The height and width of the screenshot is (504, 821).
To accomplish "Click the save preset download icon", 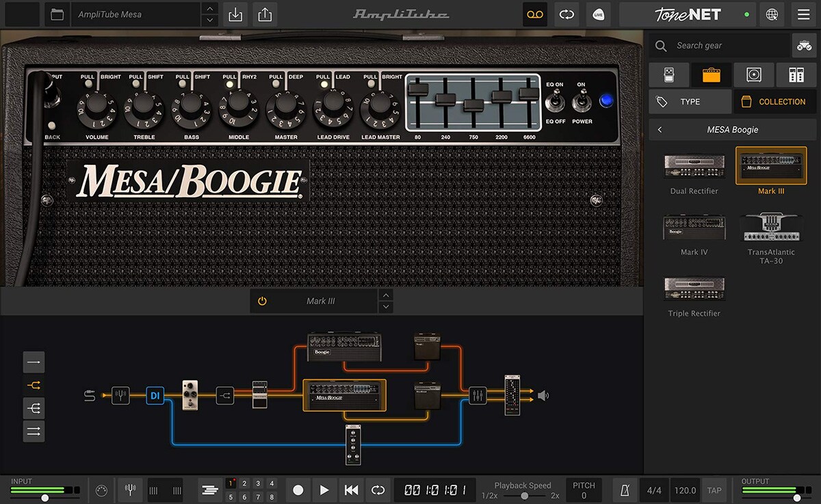I will [235, 14].
